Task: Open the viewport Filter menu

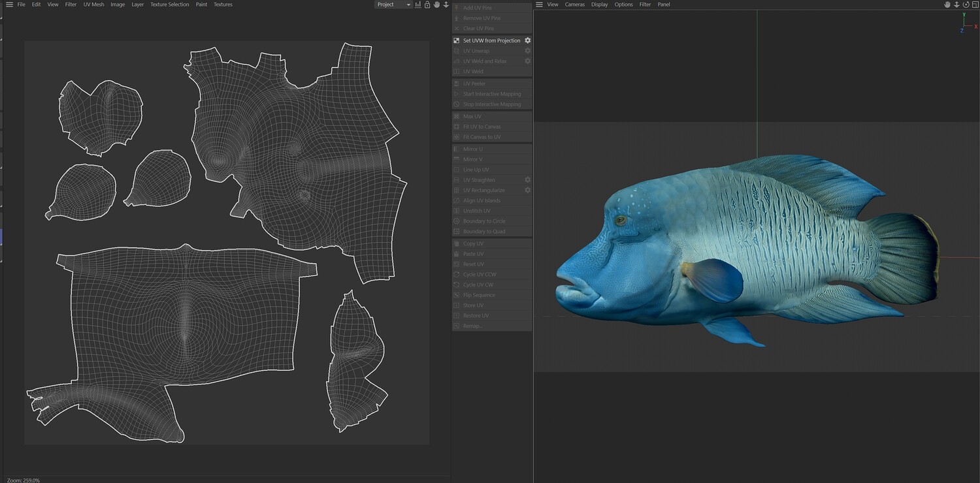Action: [x=645, y=5]
